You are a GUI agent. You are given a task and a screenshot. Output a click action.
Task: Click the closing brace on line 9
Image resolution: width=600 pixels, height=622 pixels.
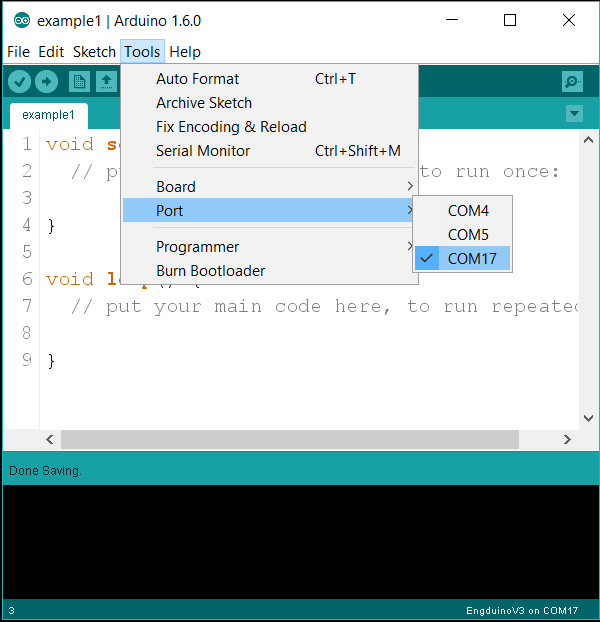[51, 361]
